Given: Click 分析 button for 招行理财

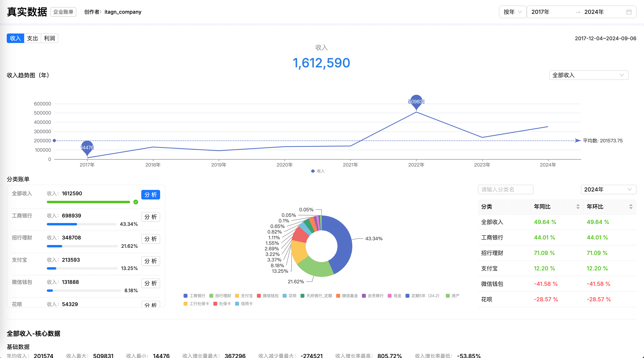Looking at the screenshot, I should (x=151, y=239).
